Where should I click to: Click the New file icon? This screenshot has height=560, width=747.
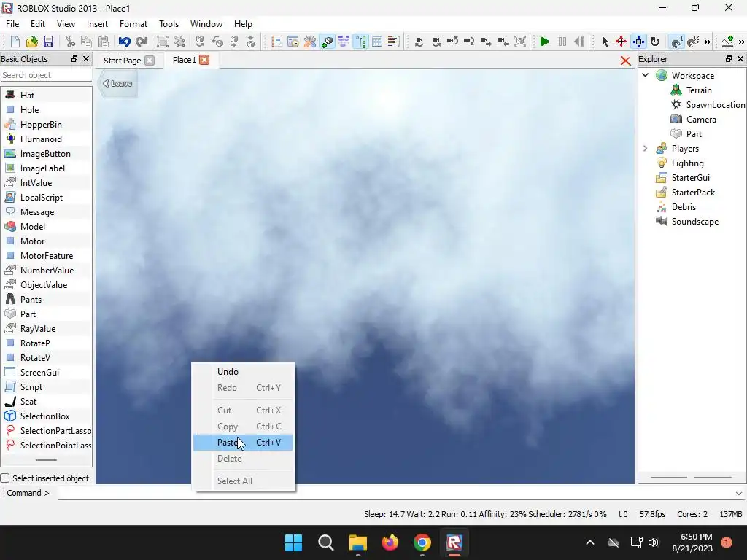point(15,42)
